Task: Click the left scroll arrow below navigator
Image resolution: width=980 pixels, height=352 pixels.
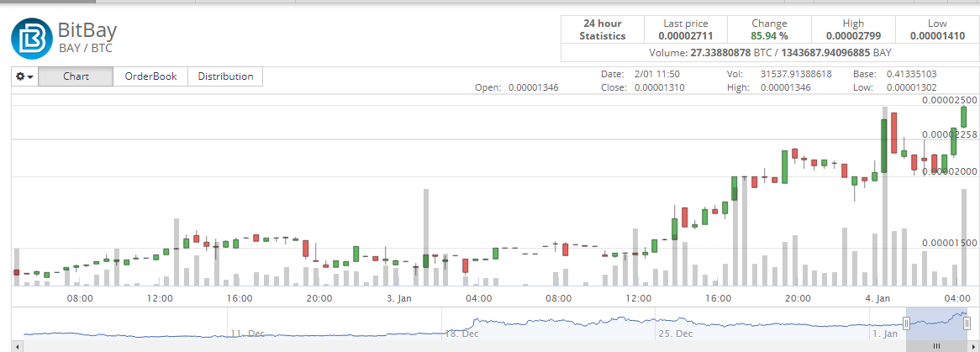Action: tap(16, 346)
